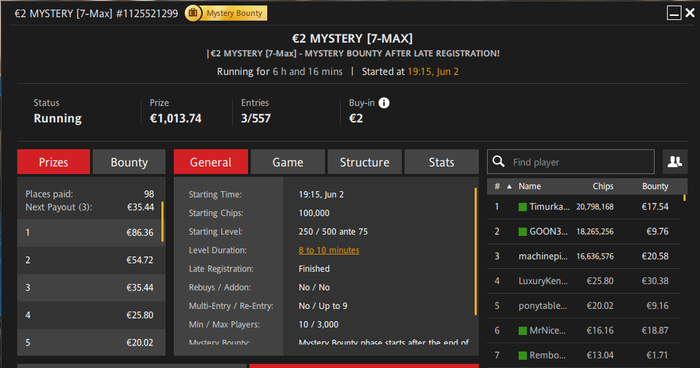The height and width of the screenshot is (368, 700).
Task: Click the green flag next to MrNice
Action: [522, 330]
